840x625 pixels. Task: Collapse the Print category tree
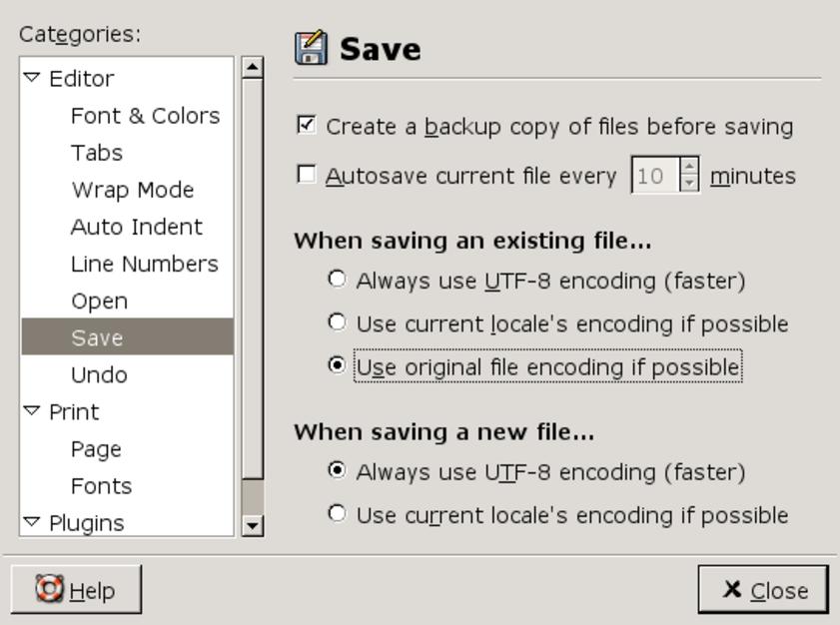coord(32,411)
